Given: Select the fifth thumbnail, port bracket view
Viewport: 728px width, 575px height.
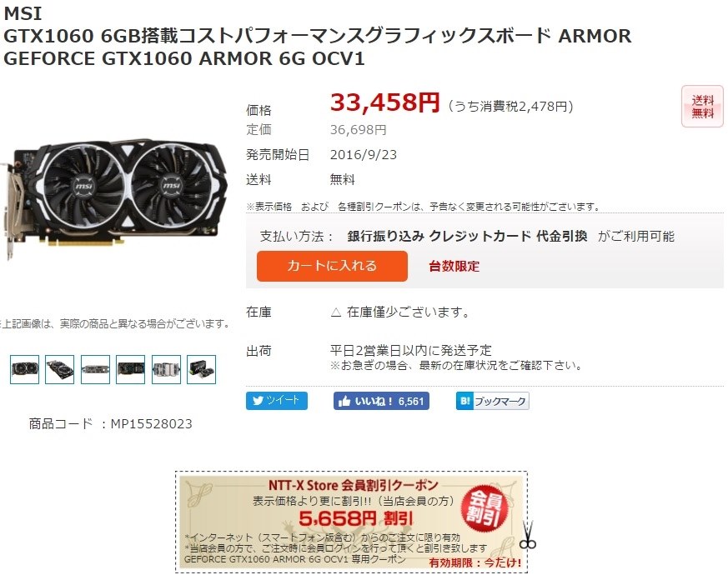Looking at the screenshot, I should 166,369.
